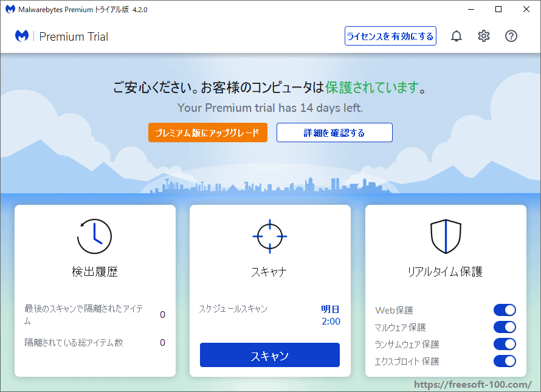Open the scheduled scan time 明日 2:00

coord(331,315)
